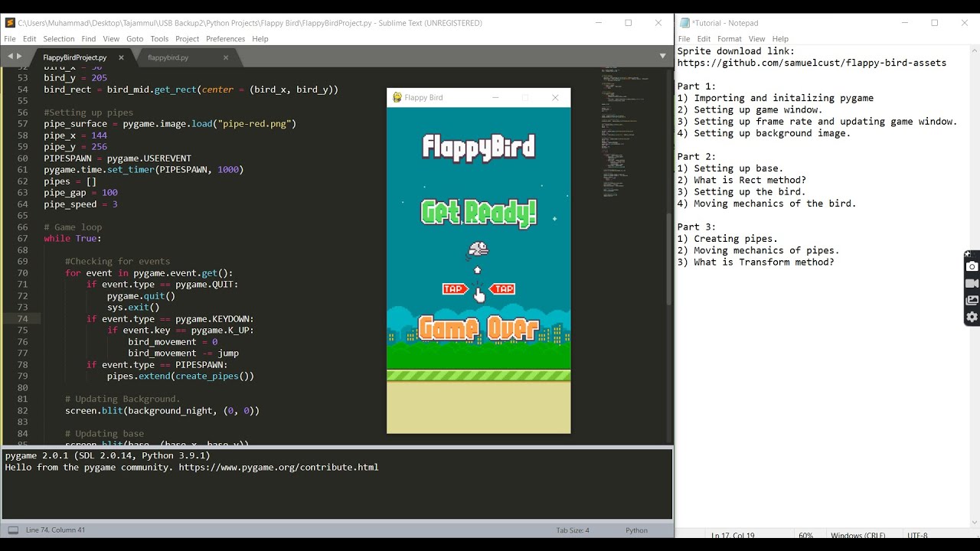Open the capture gallery icon

tap(972, 300)
